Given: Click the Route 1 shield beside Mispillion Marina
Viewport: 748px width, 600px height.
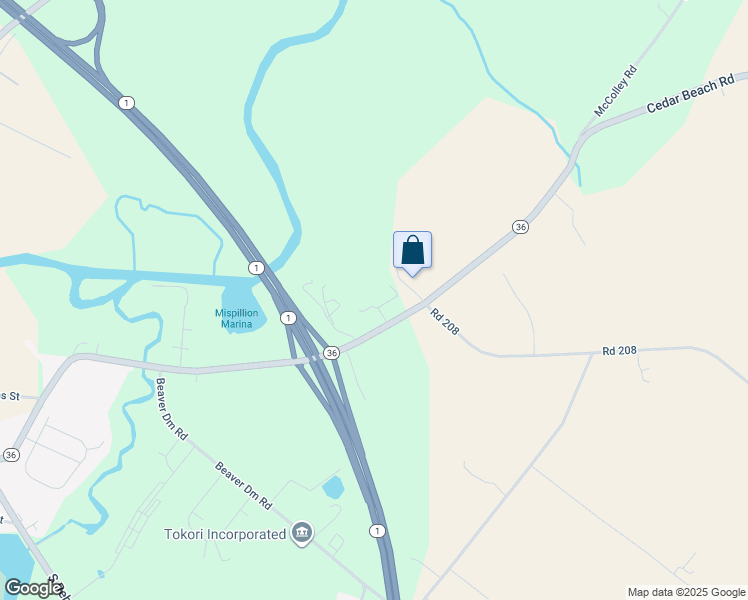Looking at the screenshot, I should (288, 318).
